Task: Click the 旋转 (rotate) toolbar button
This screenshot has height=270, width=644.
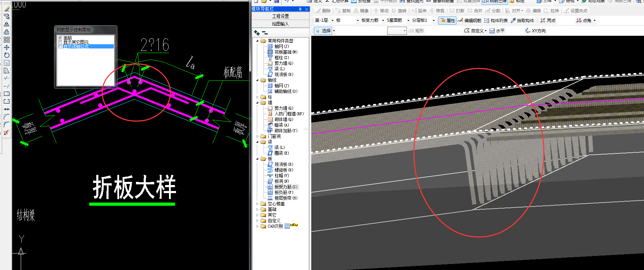Action: (399, 11)
